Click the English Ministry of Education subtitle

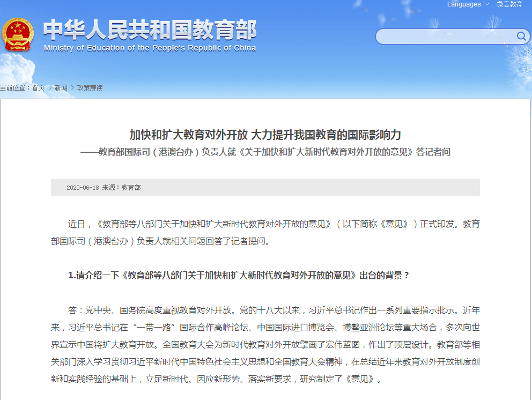(150, 48)
